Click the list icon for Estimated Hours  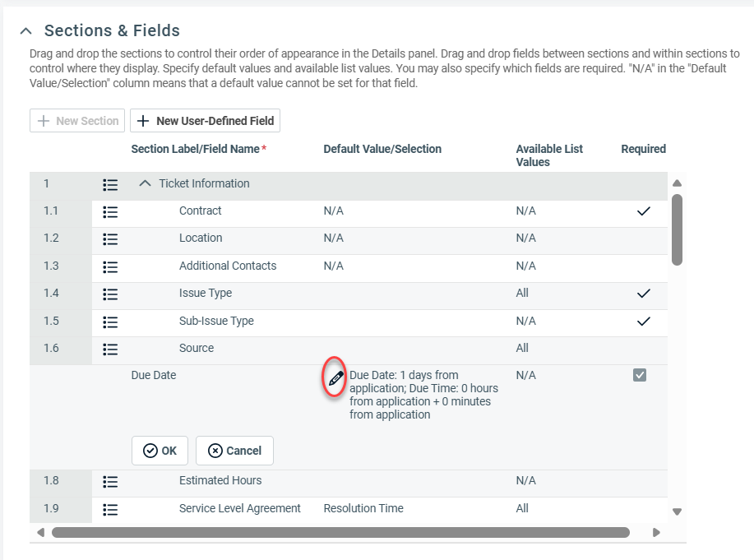pyautogui.click(x=110, y=480)
